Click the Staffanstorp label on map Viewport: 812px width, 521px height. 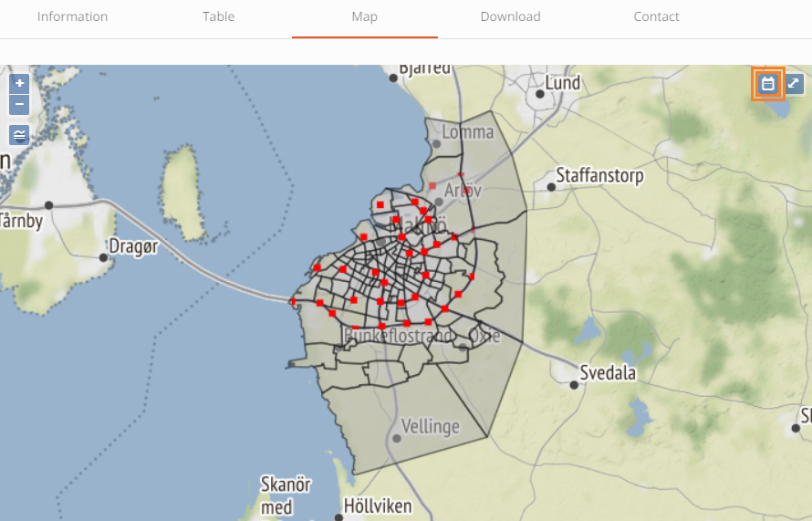(599, 175)
